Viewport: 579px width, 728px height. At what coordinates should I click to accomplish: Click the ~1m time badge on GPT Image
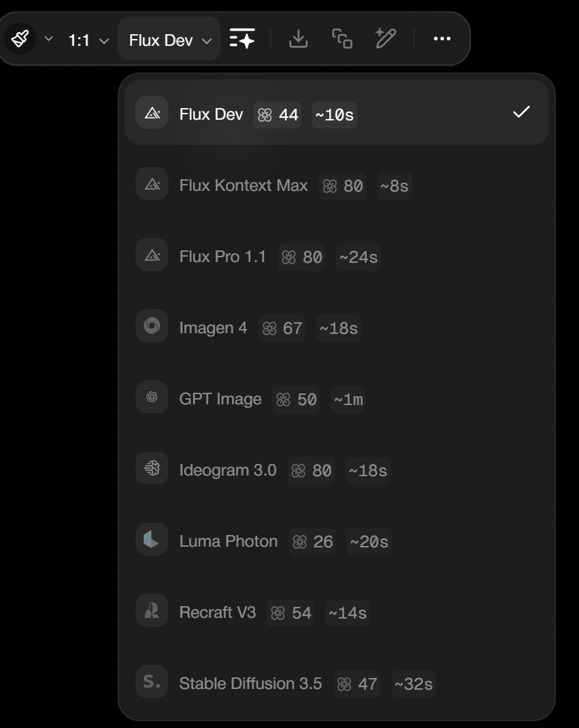click(x=348, y=400)
